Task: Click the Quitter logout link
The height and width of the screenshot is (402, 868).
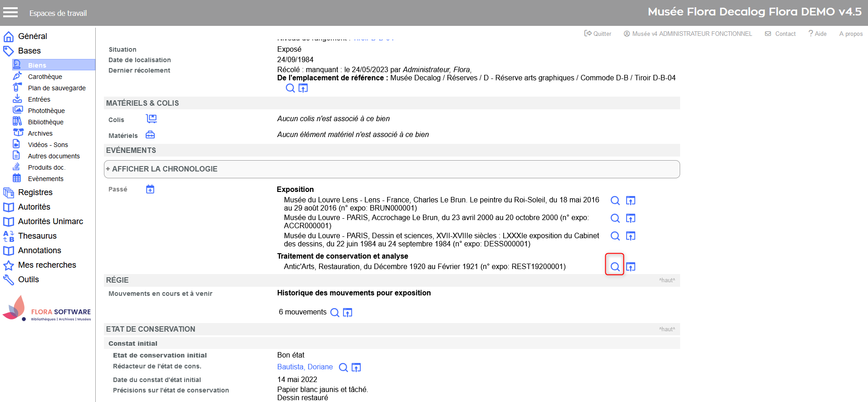Action: coord(598,34)
